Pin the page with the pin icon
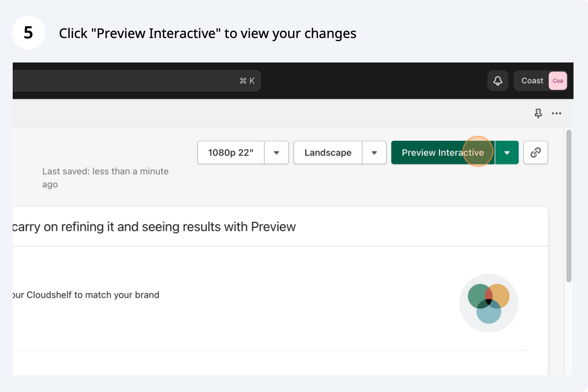The width and height of the screenshot is (588, 392). pos(538,114)
